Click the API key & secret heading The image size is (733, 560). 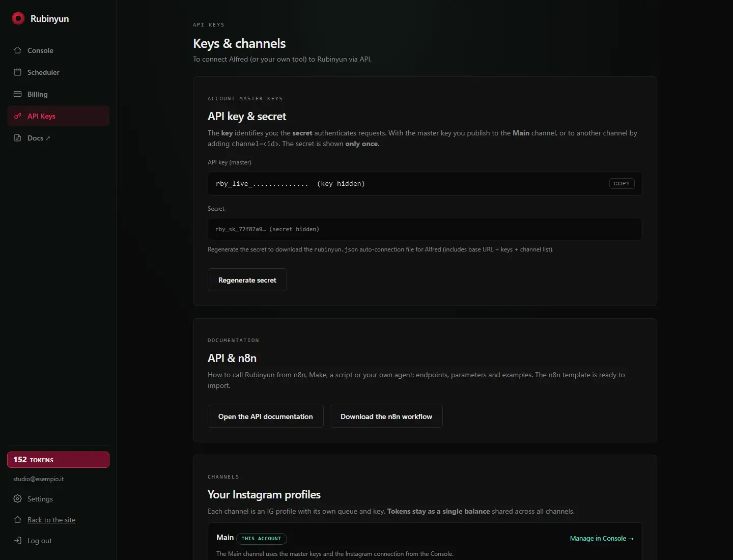point(247,117)
